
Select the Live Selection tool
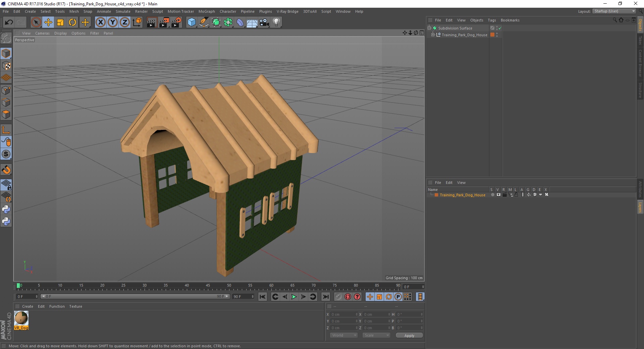(x=36, y=22)
